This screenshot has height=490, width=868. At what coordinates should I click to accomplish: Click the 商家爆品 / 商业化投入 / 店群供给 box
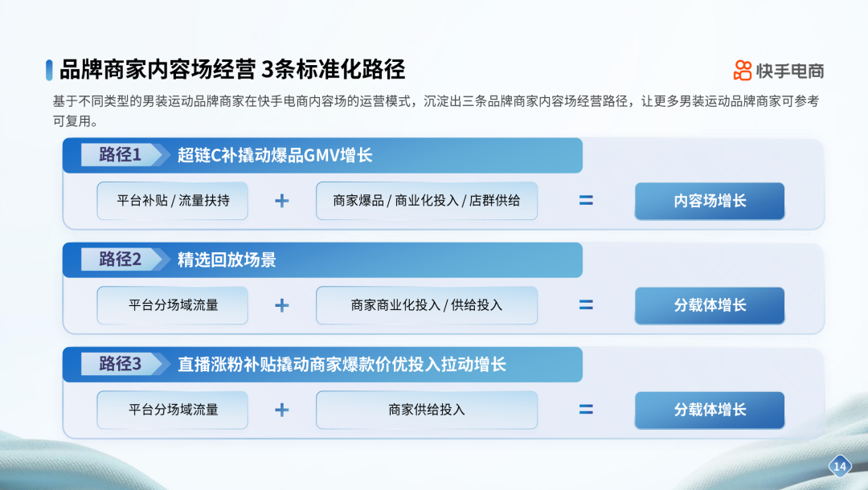(427, 201)
